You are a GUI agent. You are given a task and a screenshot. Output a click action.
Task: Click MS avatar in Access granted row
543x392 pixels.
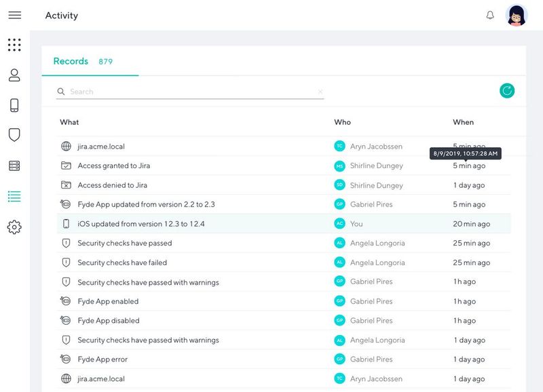[340, 165]
